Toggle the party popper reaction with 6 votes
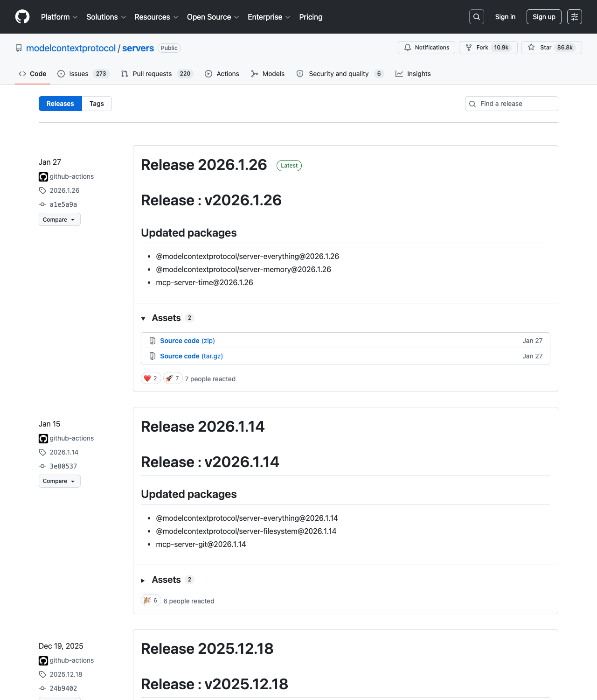 tap(151, 600)
